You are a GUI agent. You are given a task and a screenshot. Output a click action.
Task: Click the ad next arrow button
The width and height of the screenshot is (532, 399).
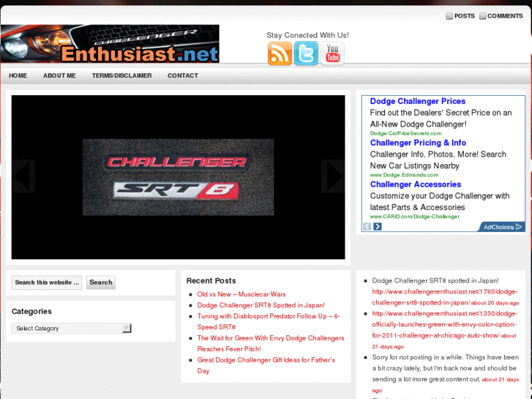tap(378, 226)
